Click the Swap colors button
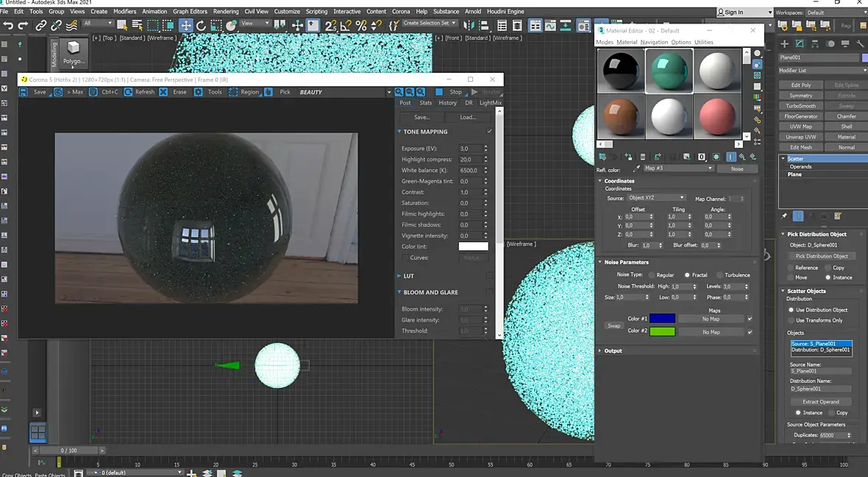 tap(613, 325)
